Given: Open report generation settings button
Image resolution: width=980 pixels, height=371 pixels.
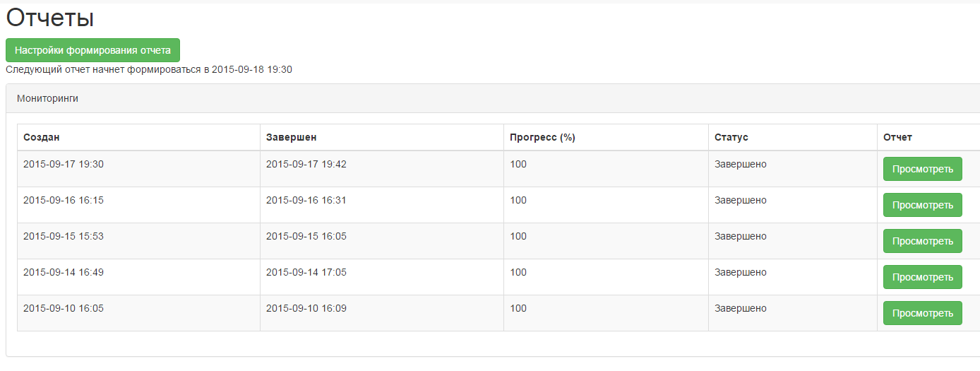Looking at the screenshot, I should click(93, 51).
